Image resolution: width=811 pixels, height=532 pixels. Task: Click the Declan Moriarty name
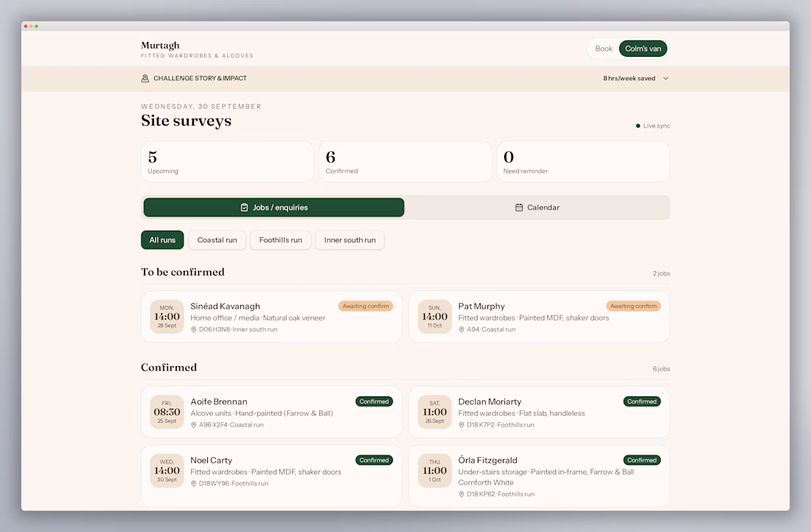click(x=490, y=402)
